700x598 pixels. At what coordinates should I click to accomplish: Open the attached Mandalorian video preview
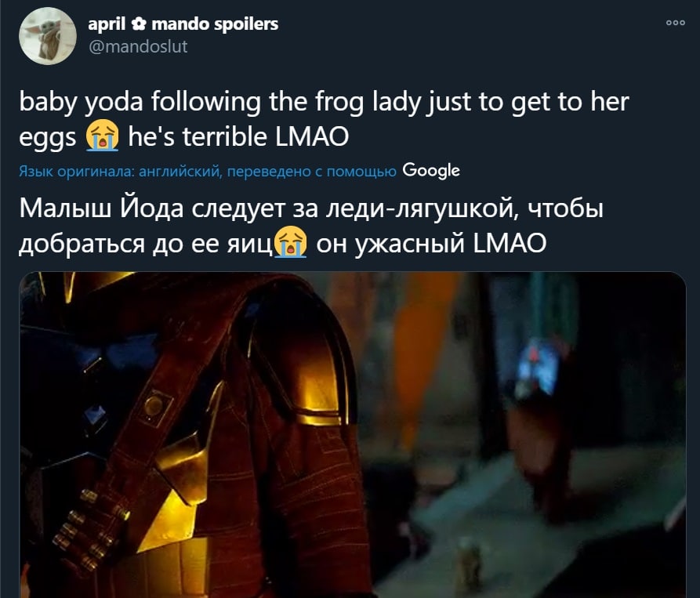(x=352, y=435)
